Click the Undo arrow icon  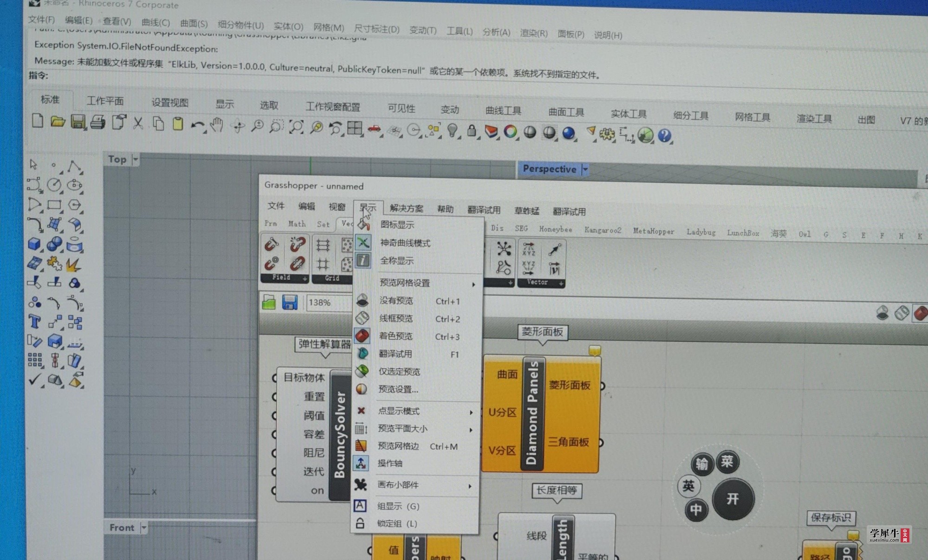click(x=197, y=125)
